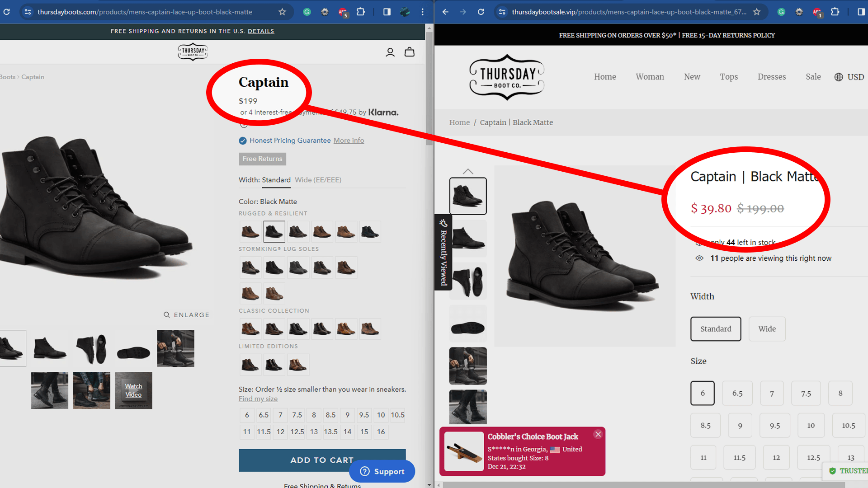Open the account icon on Thursday Boots

click(390, 52)
